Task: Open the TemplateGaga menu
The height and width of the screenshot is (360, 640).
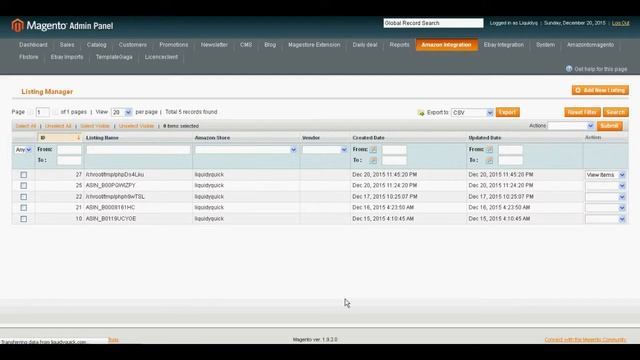Action: point(114,57)
